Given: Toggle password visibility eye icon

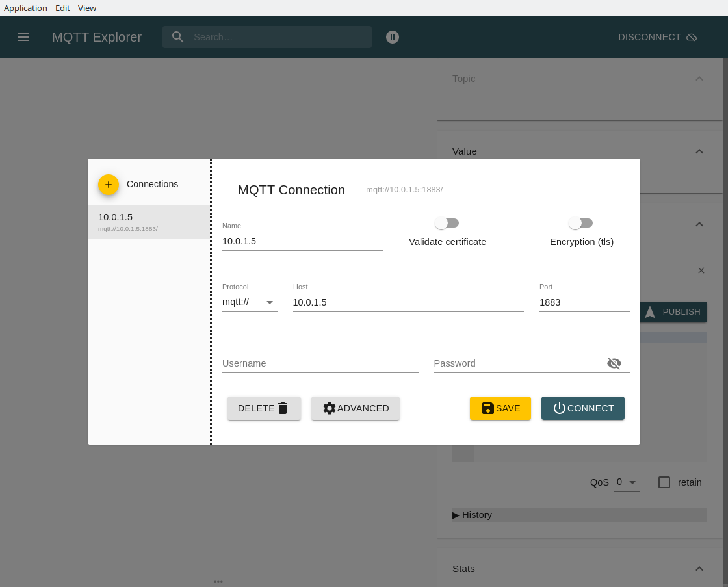Looking at the screenshot, I should [x=614, y=363].
